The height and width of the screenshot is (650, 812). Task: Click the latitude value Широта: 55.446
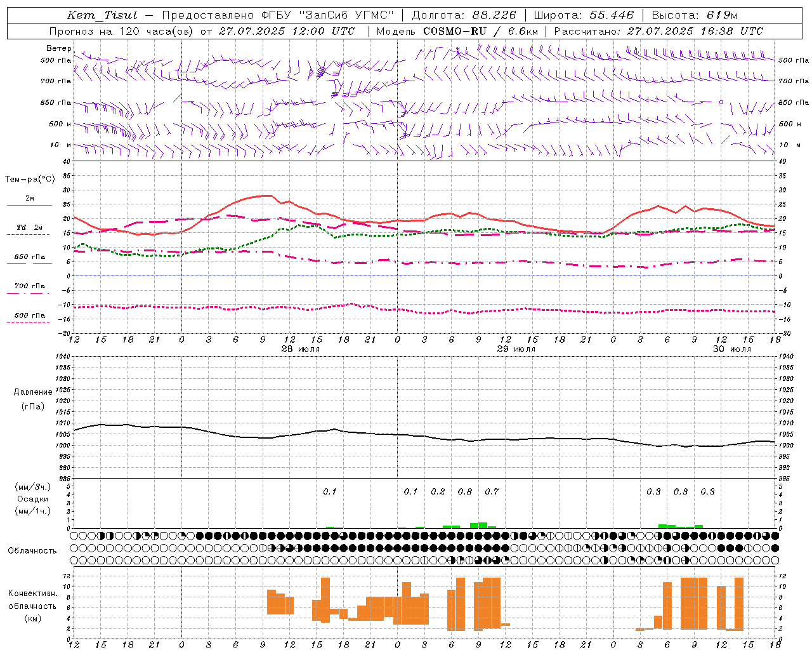584,15
